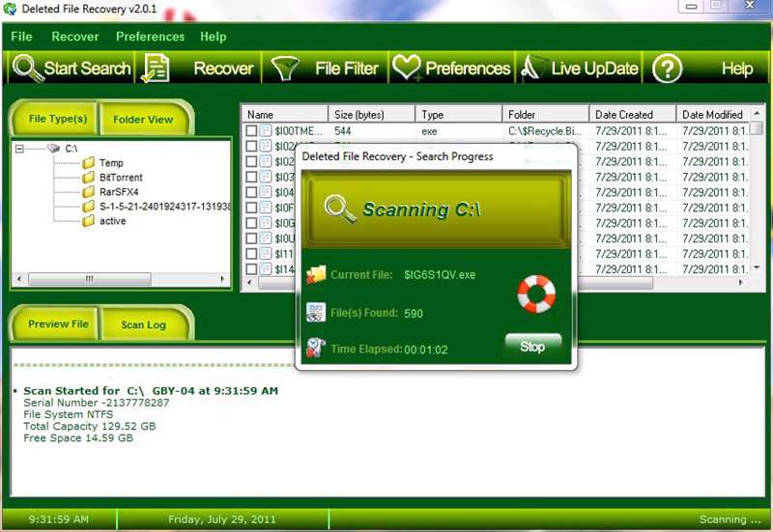
Task: Click the folder tree horizontal scrollbar thumb
Action: point(90,279)
